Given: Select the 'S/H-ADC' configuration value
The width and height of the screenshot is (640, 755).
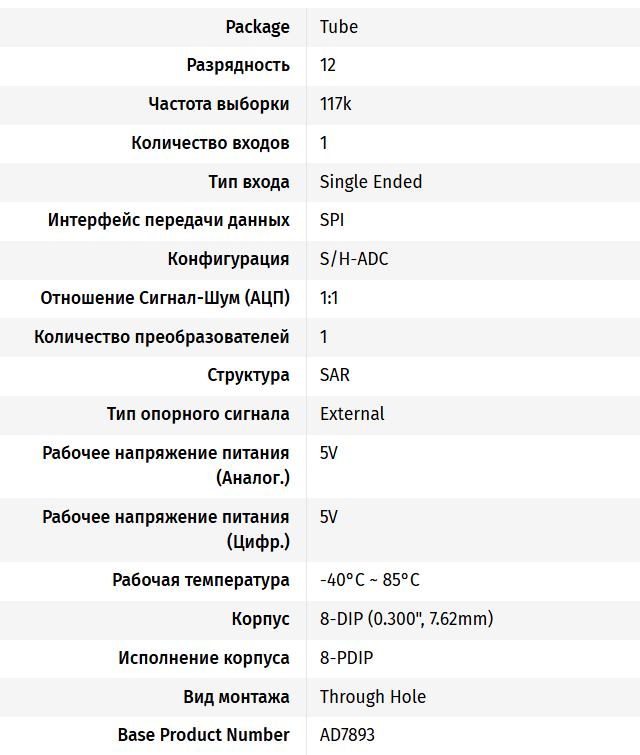Looking at the screenshot, I should (353, 259).
